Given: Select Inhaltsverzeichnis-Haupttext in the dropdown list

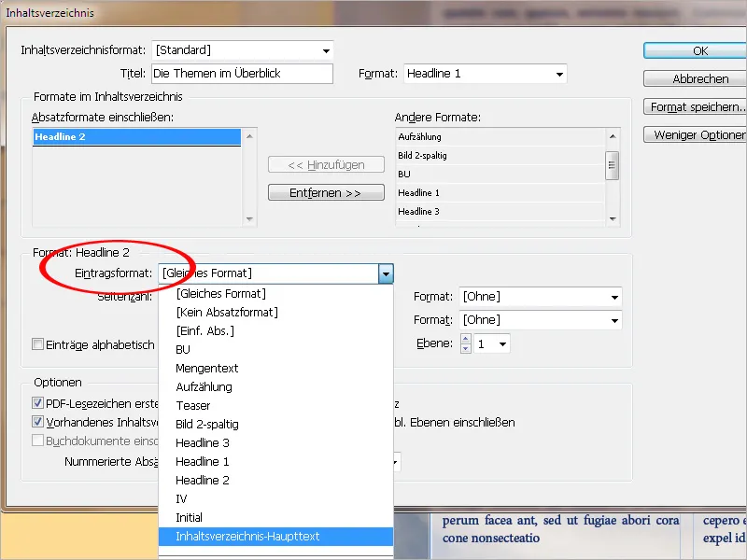Looking at the screenshot, I should [x=275, y=536].
